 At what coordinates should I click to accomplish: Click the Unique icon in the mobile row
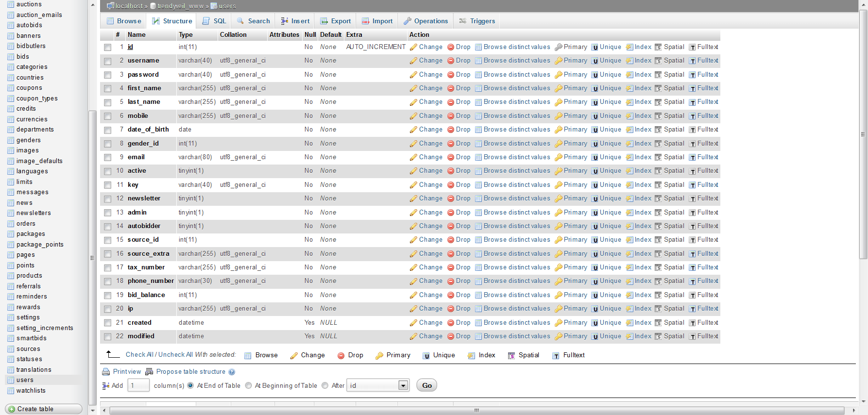click(595, 116)
